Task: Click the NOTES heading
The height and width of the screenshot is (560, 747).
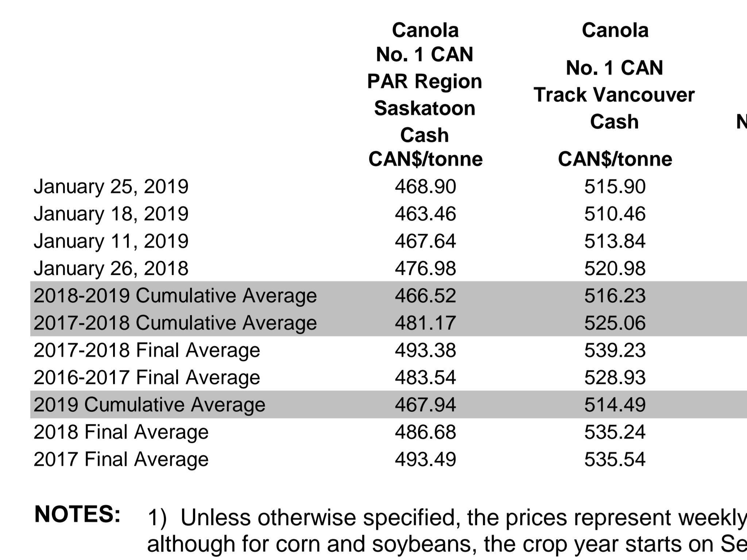Action: [x=77, y=514]
